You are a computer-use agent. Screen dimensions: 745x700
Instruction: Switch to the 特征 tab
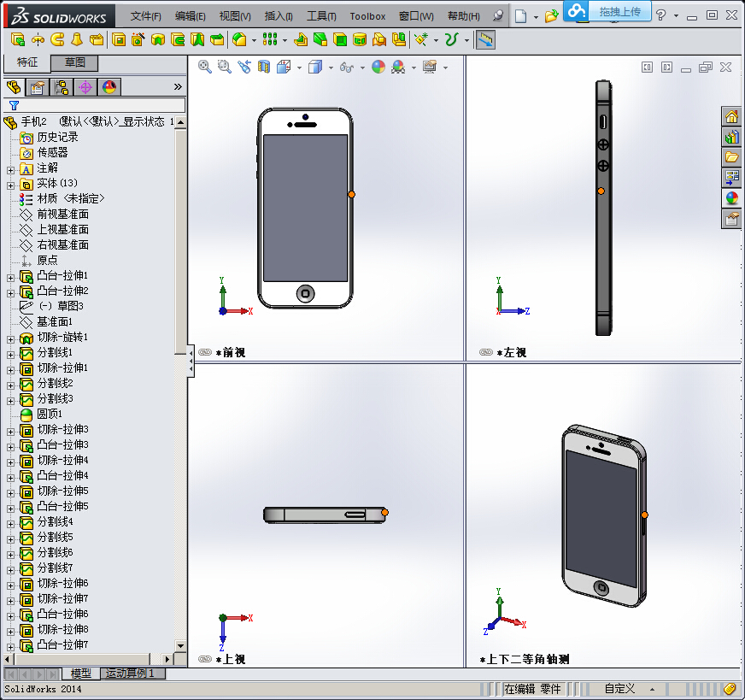(x=26, y=62)
